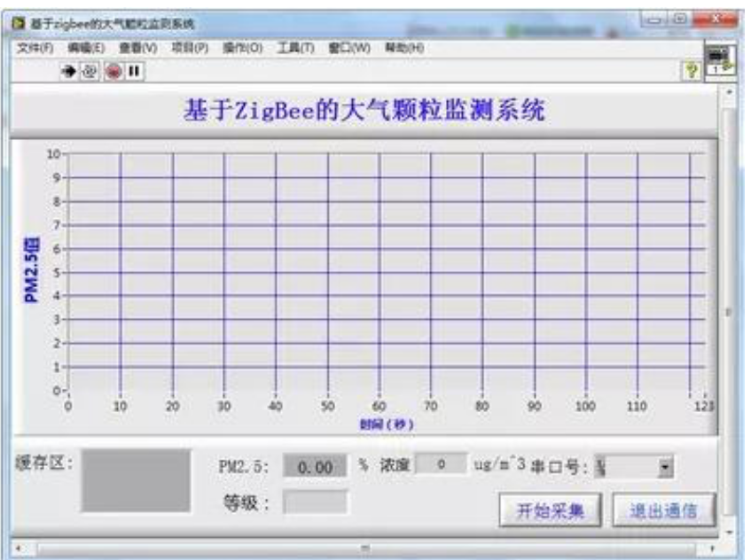The height and width of the screenshot is (560, 751).
Task: Open the 窗口(W) menu
Action: coord(348,47)
